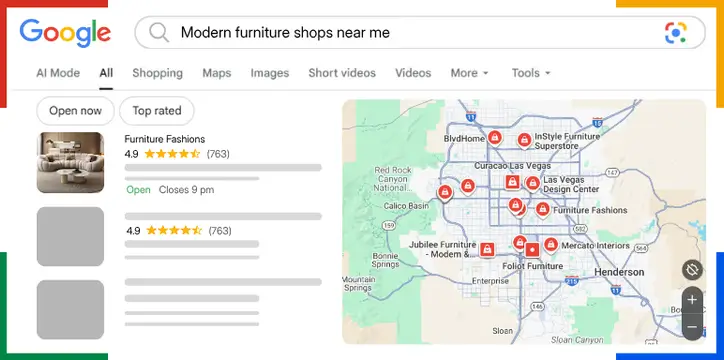Open the Images tab
Screen dimensions: 724x360
(x=270, y=73)
